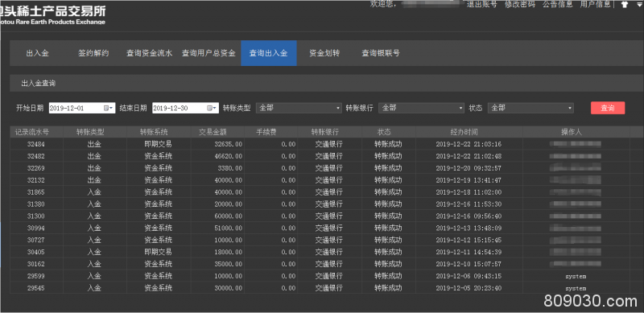Sort by the 经办时间 column header

pyautogui.click(x=469, y=132)
